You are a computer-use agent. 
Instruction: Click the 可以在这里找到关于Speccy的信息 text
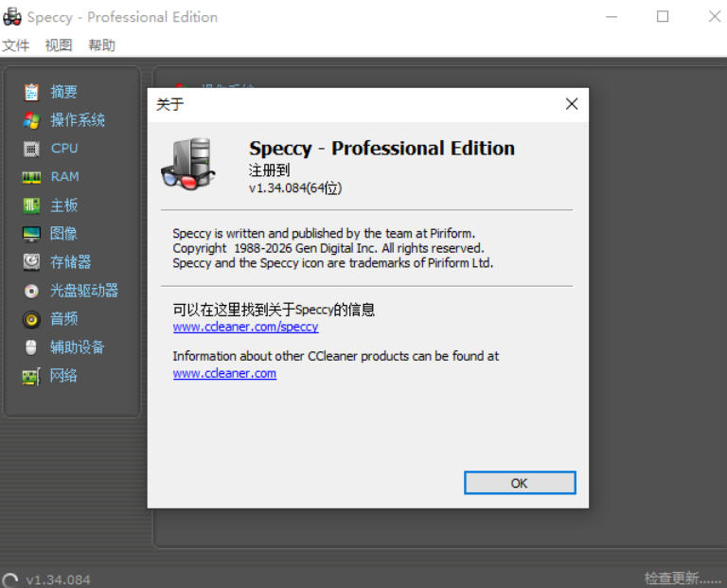[x=274, y=310]
